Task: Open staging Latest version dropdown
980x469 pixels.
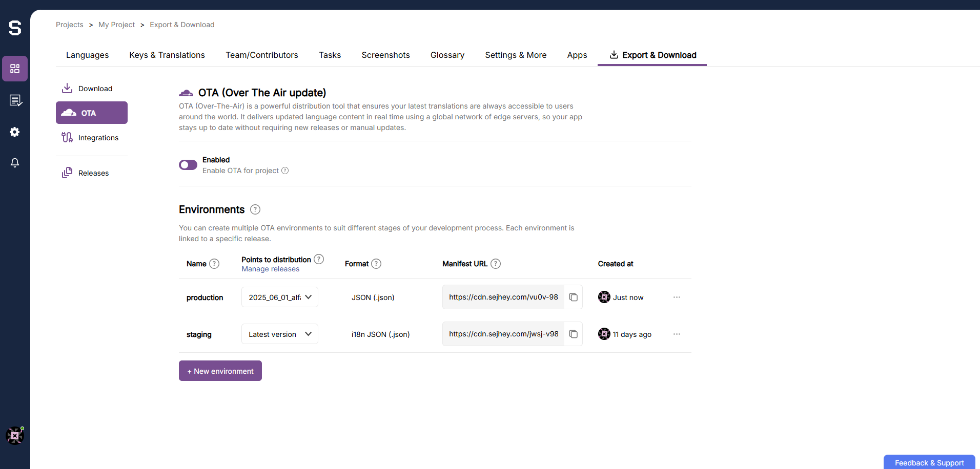Action: pyautogui.click(x=280, y=334)
